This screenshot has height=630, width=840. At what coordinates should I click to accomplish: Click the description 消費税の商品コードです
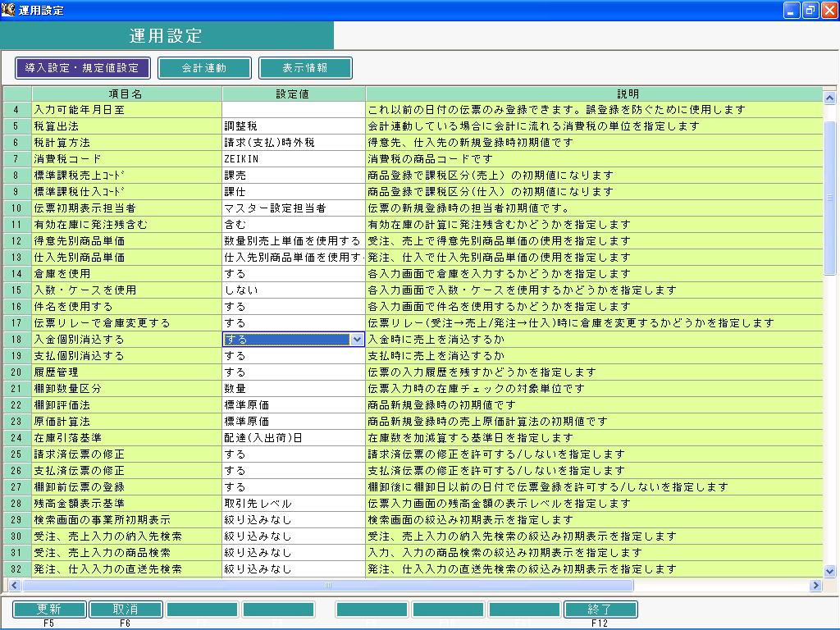tap(594, 159)
